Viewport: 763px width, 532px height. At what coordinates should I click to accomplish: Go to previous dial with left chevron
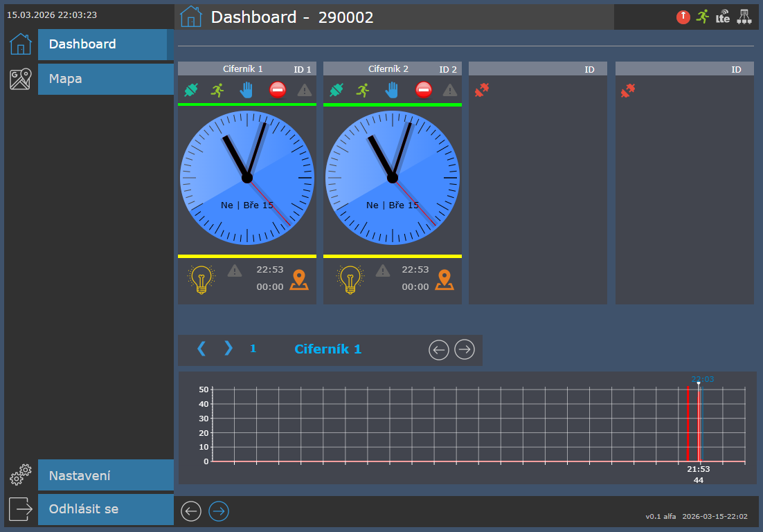[x=201, y=349]
